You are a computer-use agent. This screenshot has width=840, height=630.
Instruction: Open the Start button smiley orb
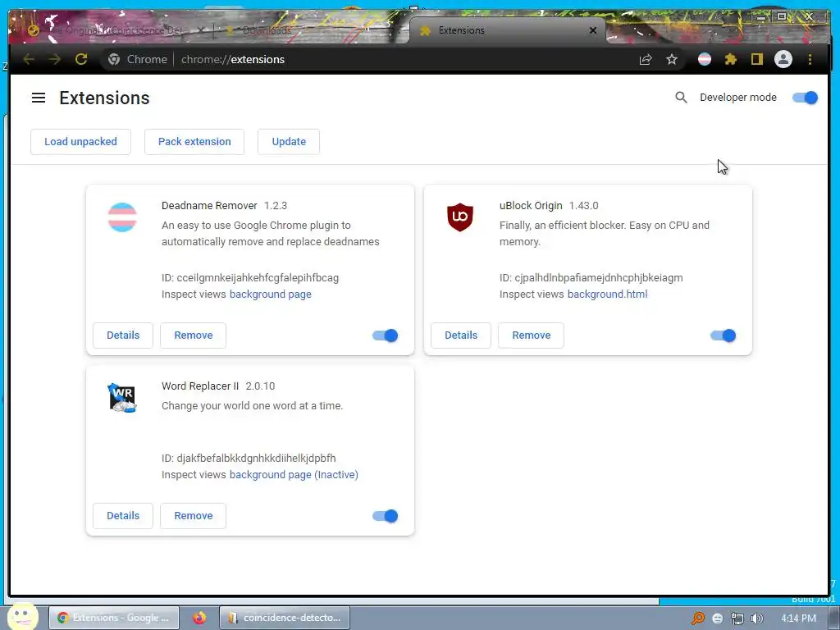point(22,616)
